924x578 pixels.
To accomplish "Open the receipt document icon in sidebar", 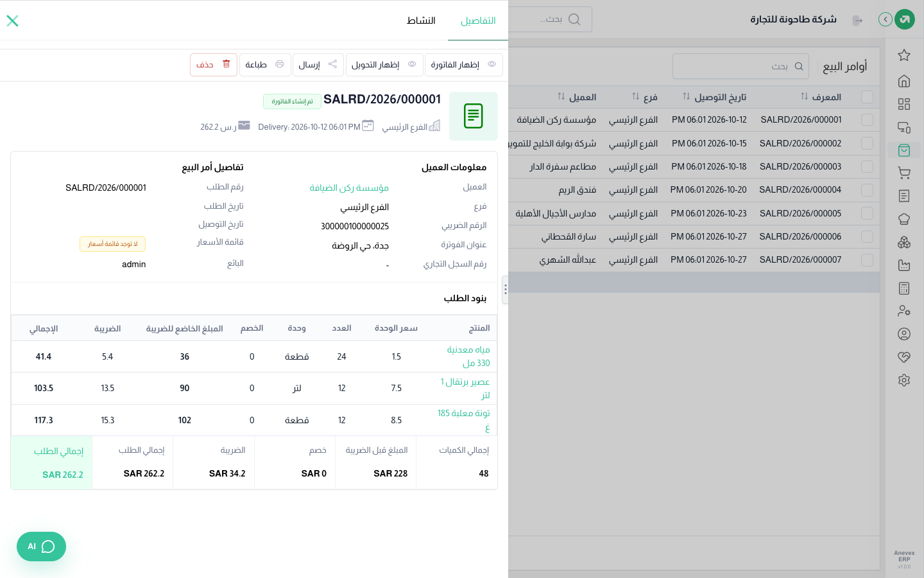I will (904, 196).
